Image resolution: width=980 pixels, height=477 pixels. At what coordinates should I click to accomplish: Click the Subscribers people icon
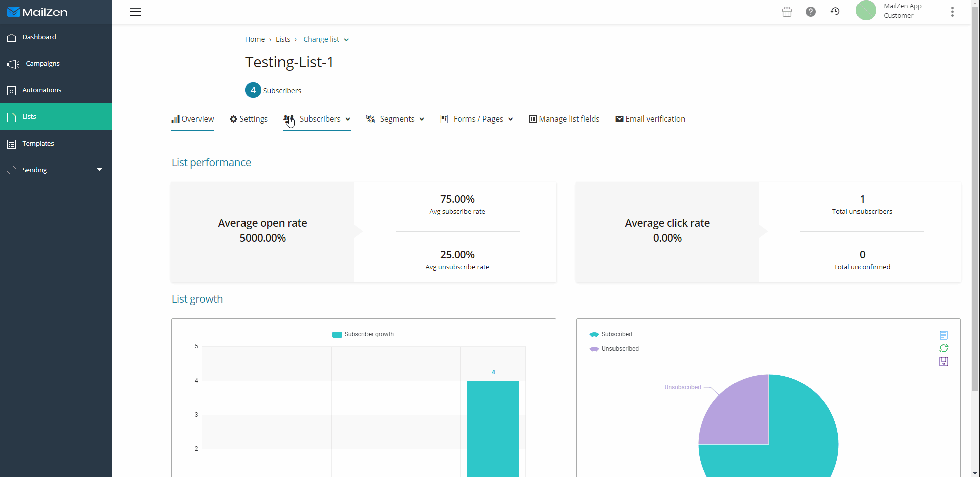pyautogui.click(x=289, y=119)
